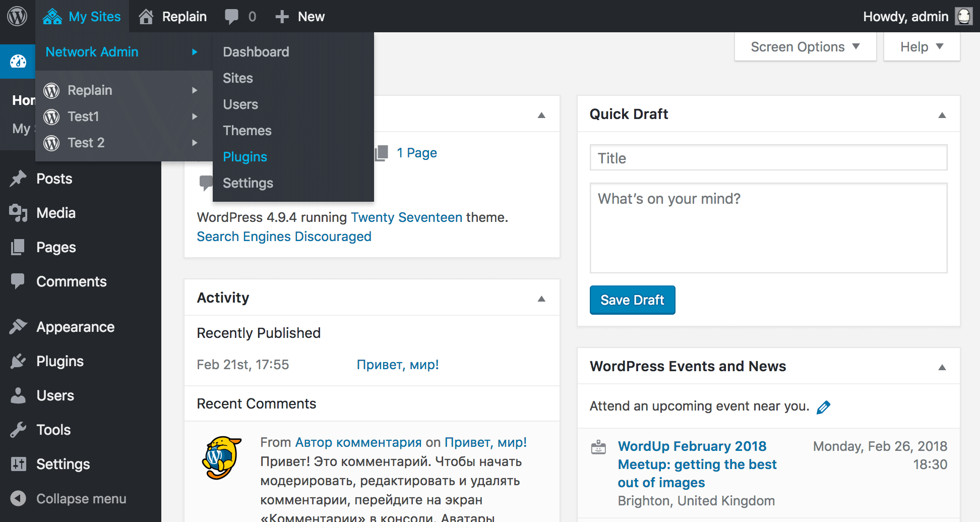Open the Screen Options dropdown
980x522 pixels.
point(806,47)
